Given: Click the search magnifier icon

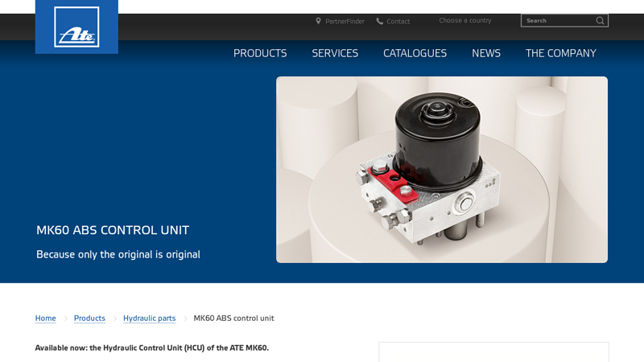Looking at the screenshot, I should 600,21.
